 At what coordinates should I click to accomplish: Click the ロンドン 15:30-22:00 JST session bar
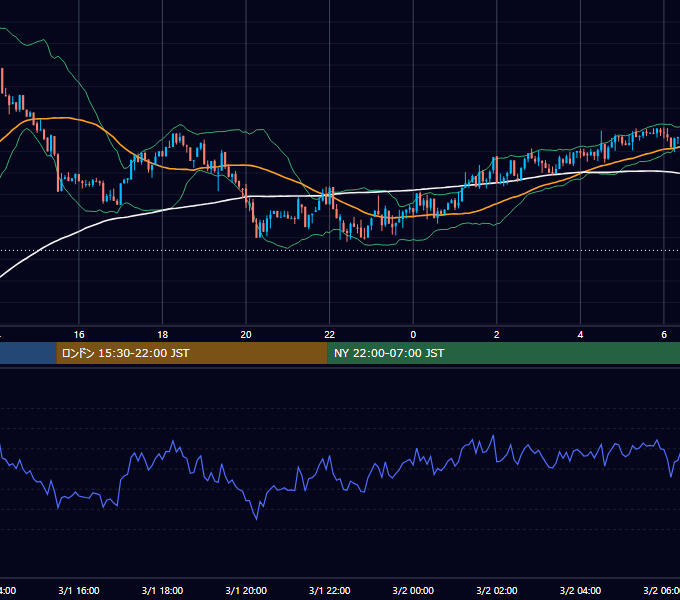(192, 353)
